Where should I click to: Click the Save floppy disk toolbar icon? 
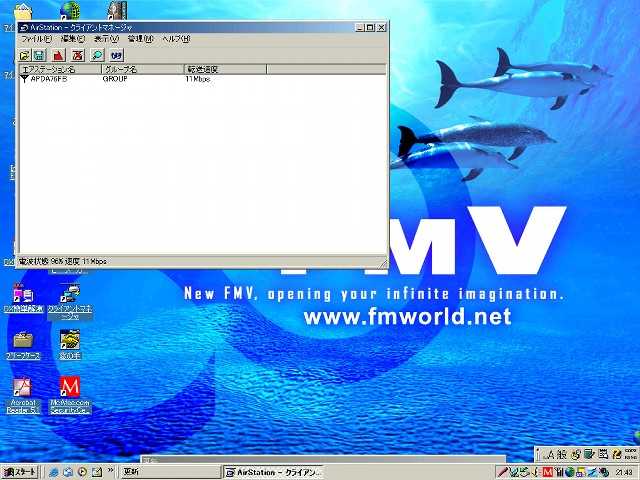40,55
